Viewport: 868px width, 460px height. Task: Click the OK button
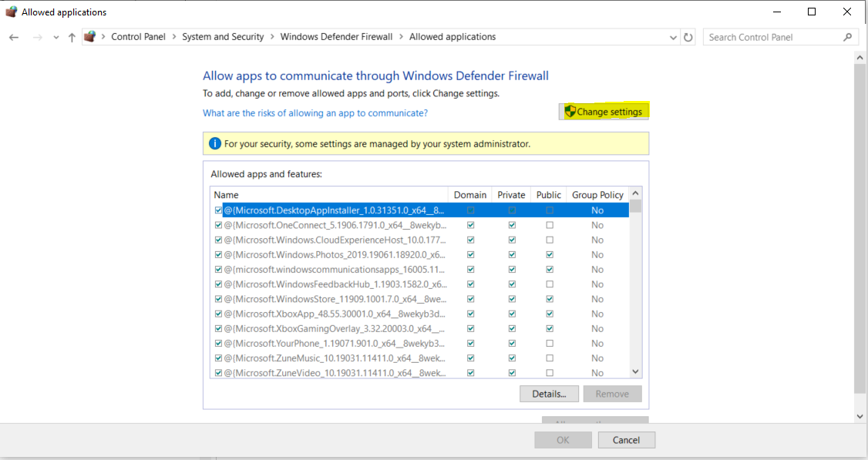pyautogui.click(x=563, y=440)
